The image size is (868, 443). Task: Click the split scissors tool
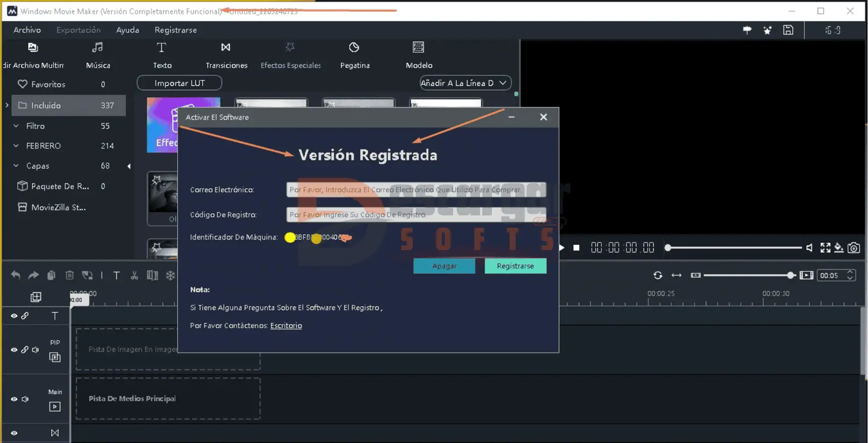point(134,275)
